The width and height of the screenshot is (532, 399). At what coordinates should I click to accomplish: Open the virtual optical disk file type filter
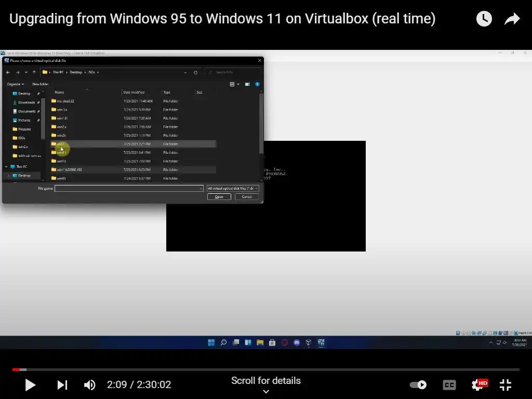233,188
